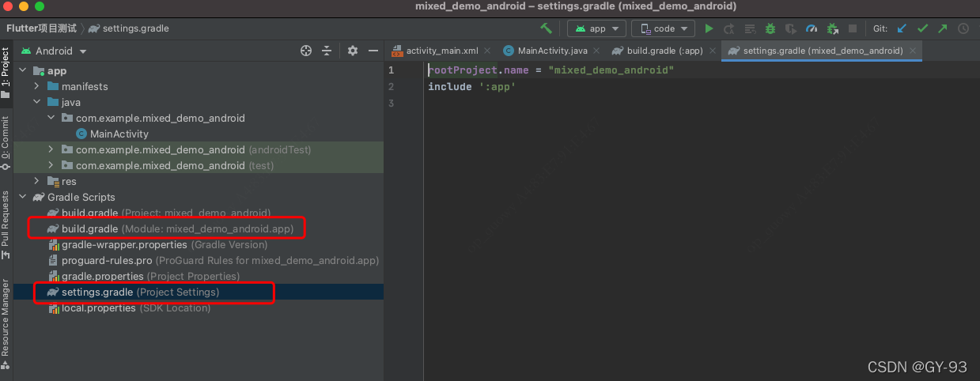Click the Stop square icon
980x381 pixels.
(x=853, y=28)
